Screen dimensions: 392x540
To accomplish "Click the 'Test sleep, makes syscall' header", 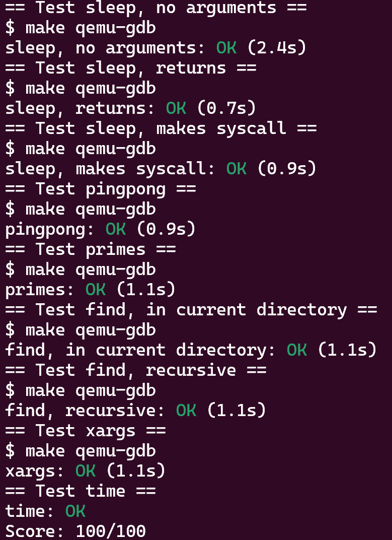I will tap(161, 128).
